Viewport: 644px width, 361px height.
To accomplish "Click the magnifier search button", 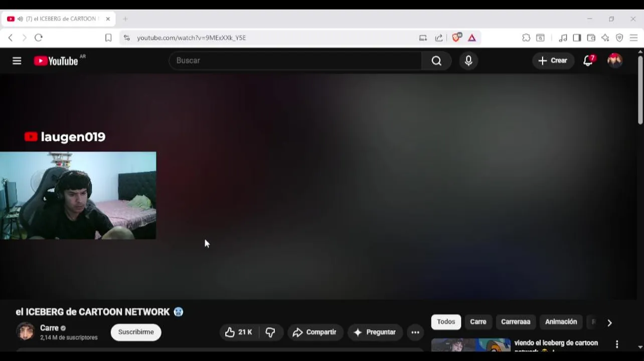I will pyautogui.click(x=436, y=61).
